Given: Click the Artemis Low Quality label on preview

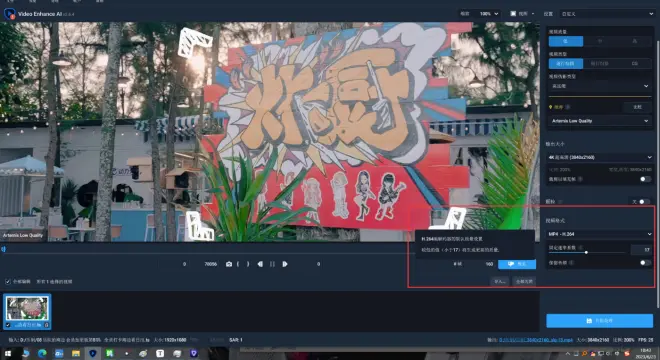Looking at the screenshot, I should tap(23, 235).
